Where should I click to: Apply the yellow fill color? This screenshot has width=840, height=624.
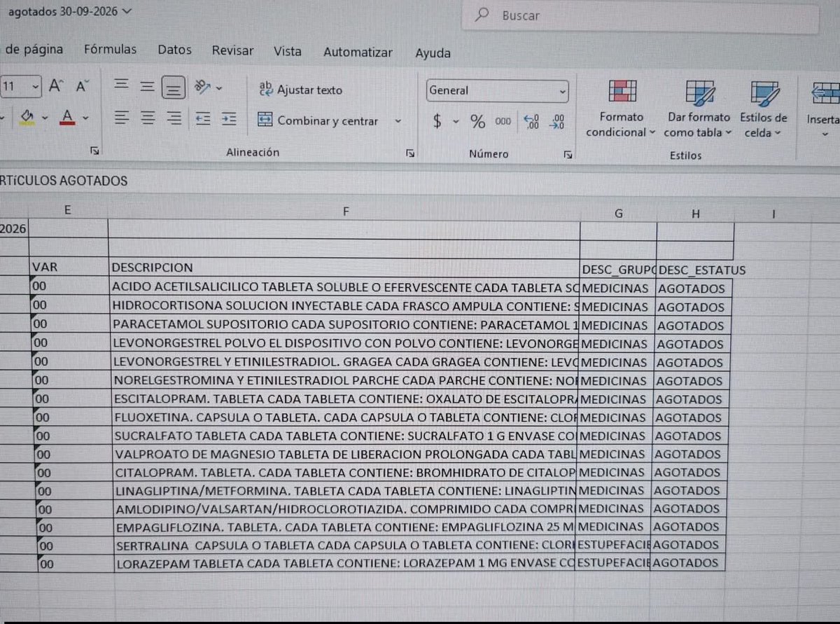[28, 116]
